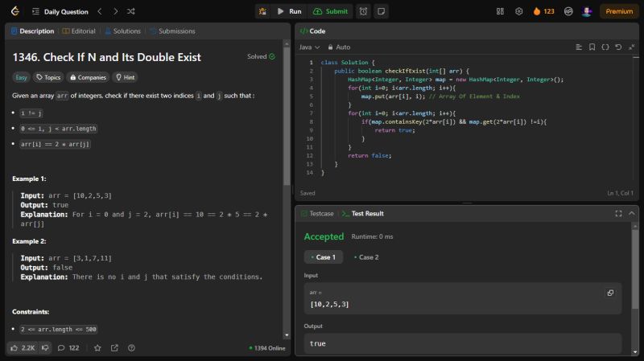The height and width of the screenshot is (361, 644).
Task: Click the Output value true box
Action: coord(463,343)
